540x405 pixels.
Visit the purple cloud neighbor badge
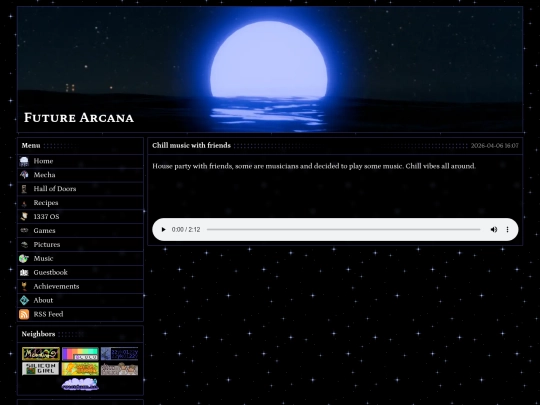pos(80,384)
